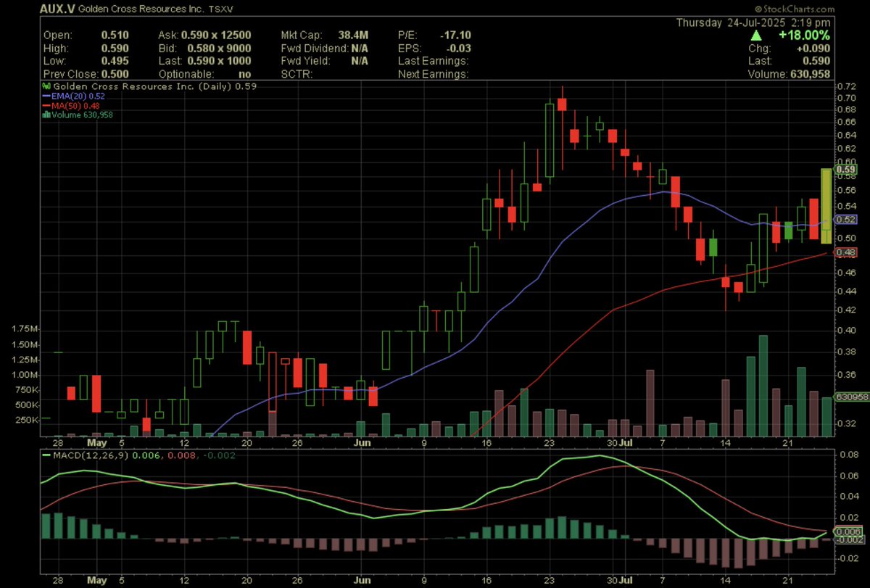Click the red MA(50) line swatch

(x=47, y=104)
